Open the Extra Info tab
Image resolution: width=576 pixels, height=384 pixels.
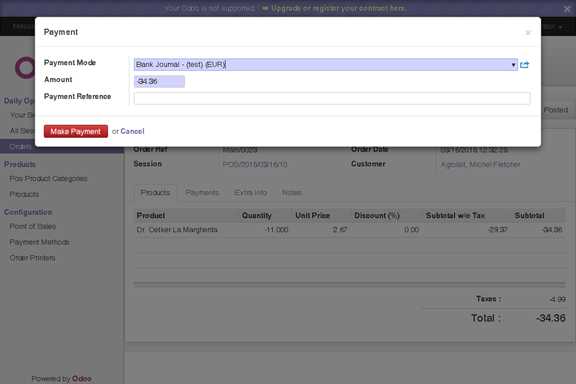tap(251, 193)
